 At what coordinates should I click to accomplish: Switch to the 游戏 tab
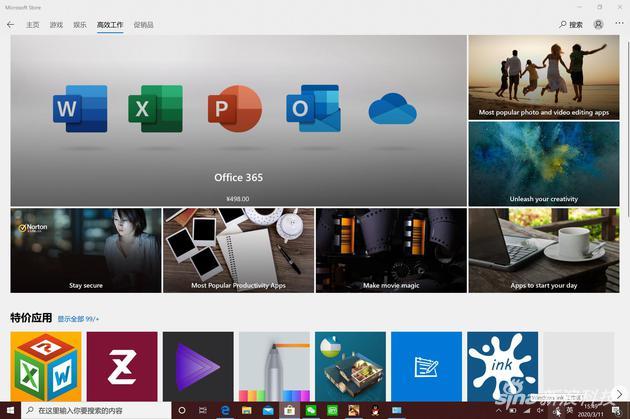point(56,25)
